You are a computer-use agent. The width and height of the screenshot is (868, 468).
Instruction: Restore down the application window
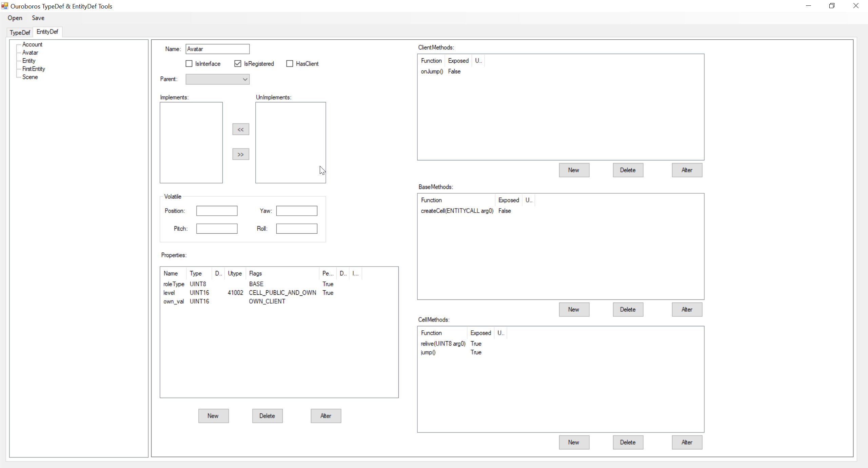point(832,6)
